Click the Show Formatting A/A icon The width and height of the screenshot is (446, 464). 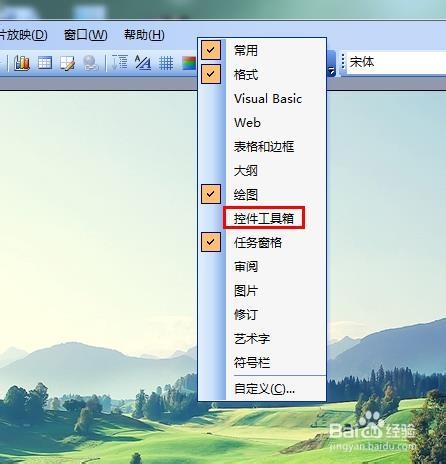pyautogui.click(x=143, y=62)
